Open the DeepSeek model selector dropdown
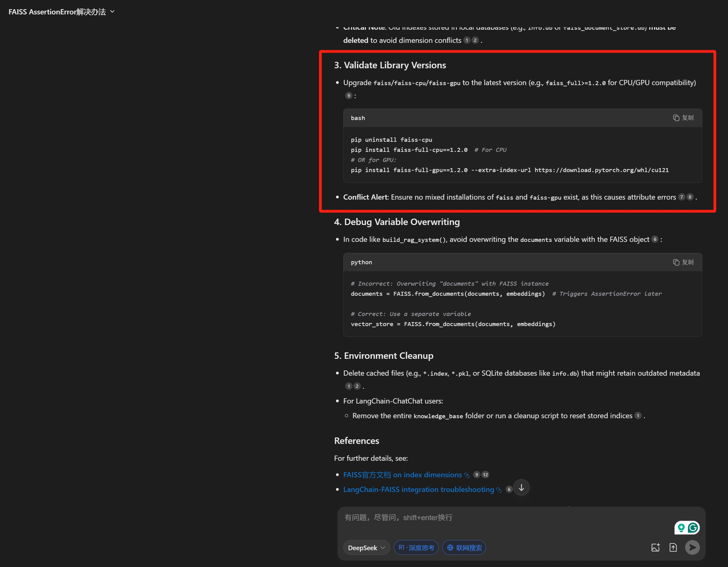Screen dimensions: 728x567 (366, 548)
